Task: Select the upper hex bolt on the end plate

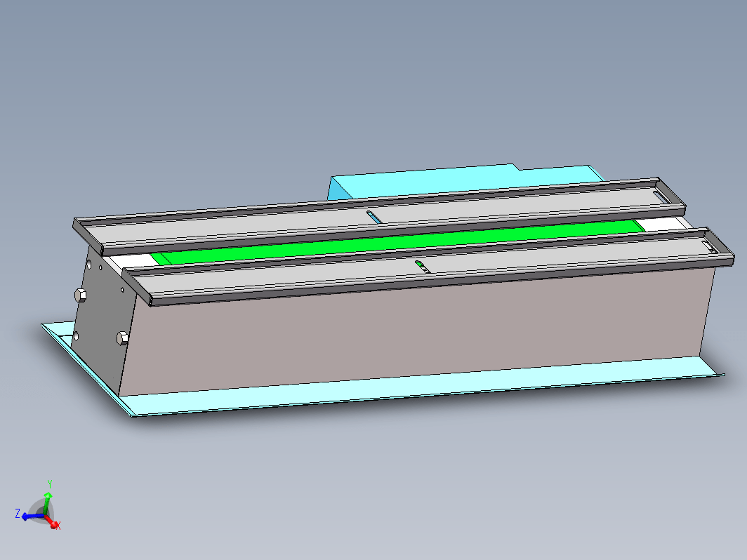Action: (x=81, y=295)
